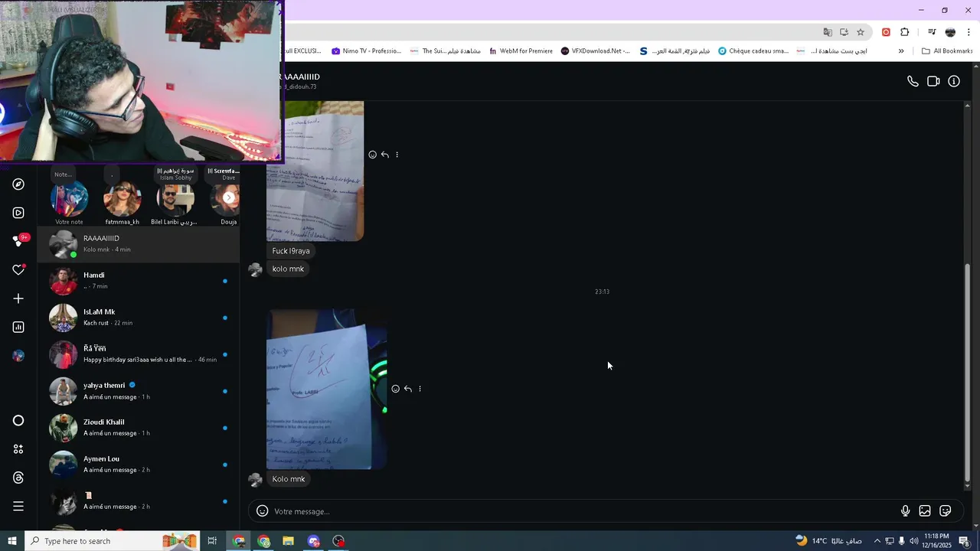The height and width of the screenshot is (551, 980).
Task: Open the IsLaM Mk conversation
Action: [139, 318]
